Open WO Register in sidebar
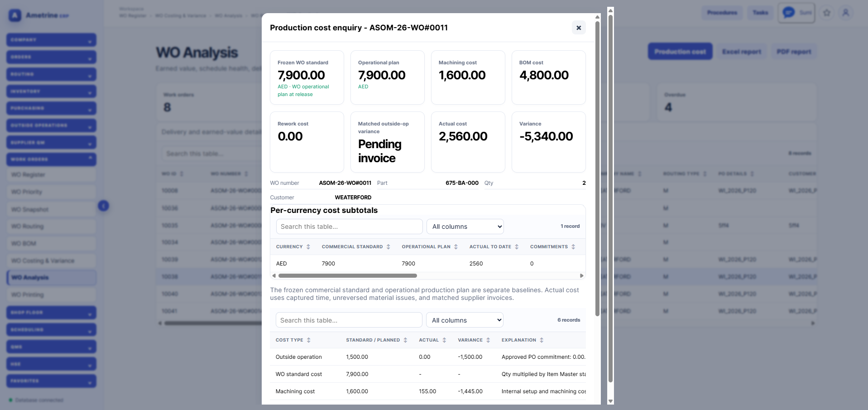This screenshot has height=410, width=868. coord(51,175)
